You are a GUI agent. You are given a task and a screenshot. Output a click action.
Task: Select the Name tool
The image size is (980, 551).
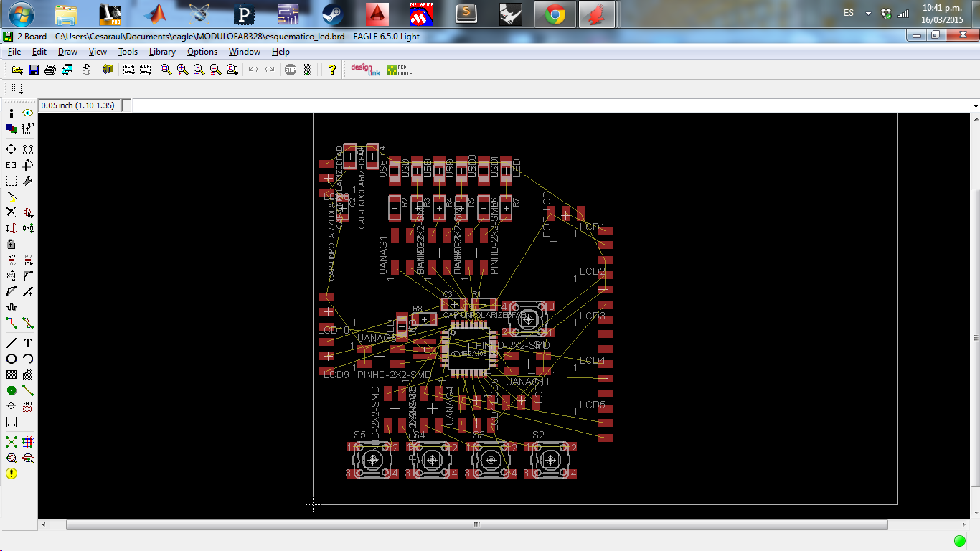[11, 260]
